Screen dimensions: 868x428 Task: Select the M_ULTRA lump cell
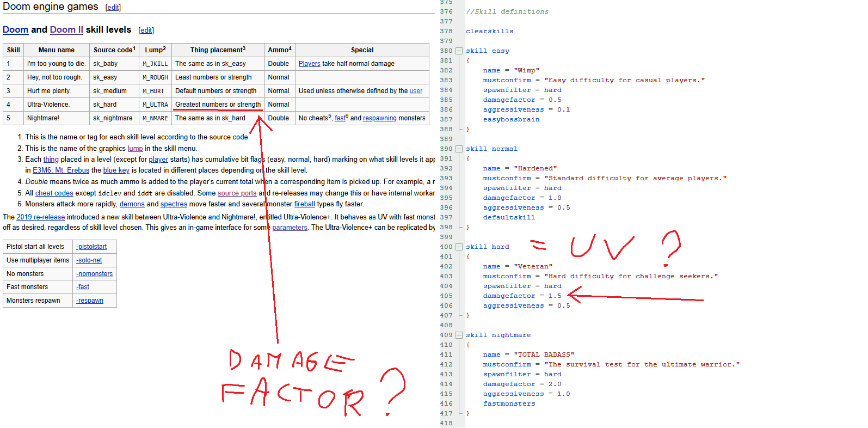tap(156, 105)
